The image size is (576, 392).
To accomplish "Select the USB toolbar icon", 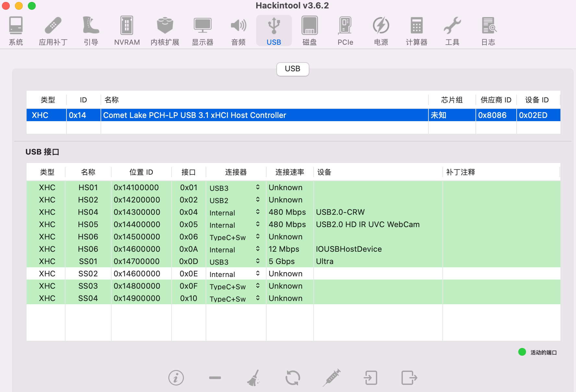I will pos(274,31).
